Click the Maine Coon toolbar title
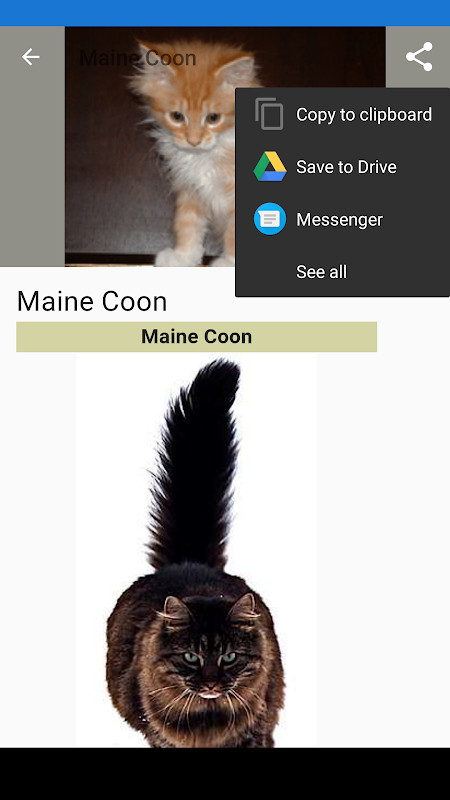 coord(138,58)
